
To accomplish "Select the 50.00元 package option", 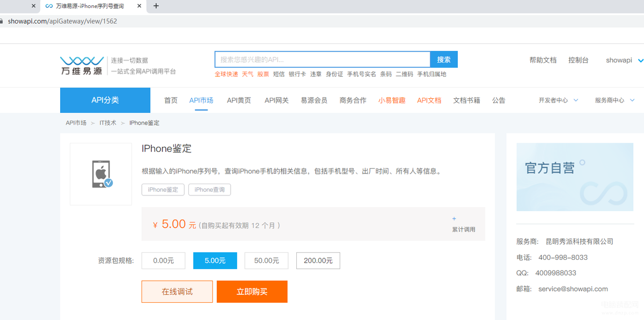I will coord(267,260).
